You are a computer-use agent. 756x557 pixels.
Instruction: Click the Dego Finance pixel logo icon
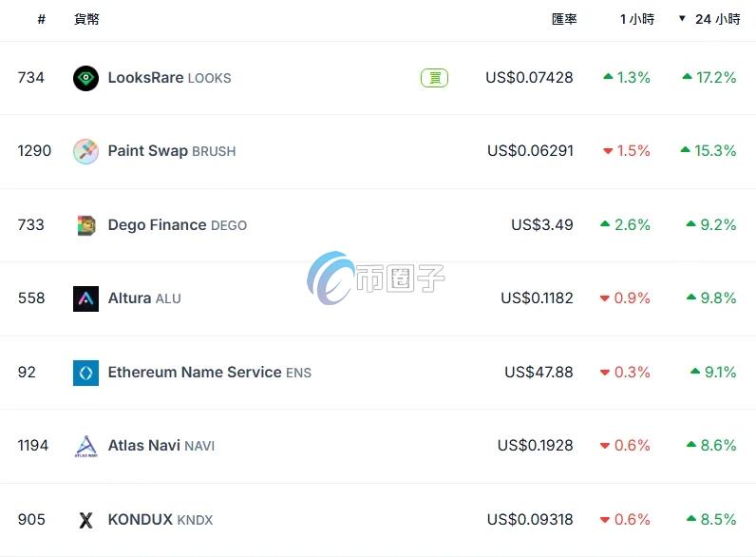point(86,225)
